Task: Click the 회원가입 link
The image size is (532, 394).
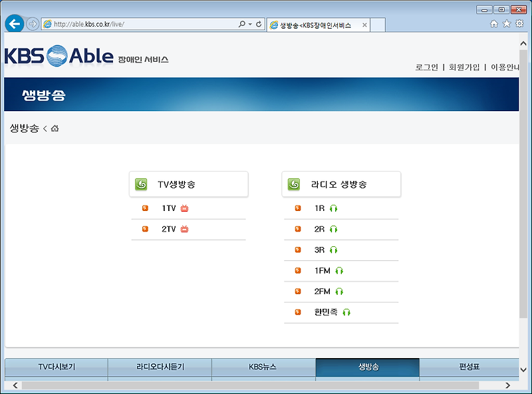Action: pyautogui.click(x=464, y=67)
